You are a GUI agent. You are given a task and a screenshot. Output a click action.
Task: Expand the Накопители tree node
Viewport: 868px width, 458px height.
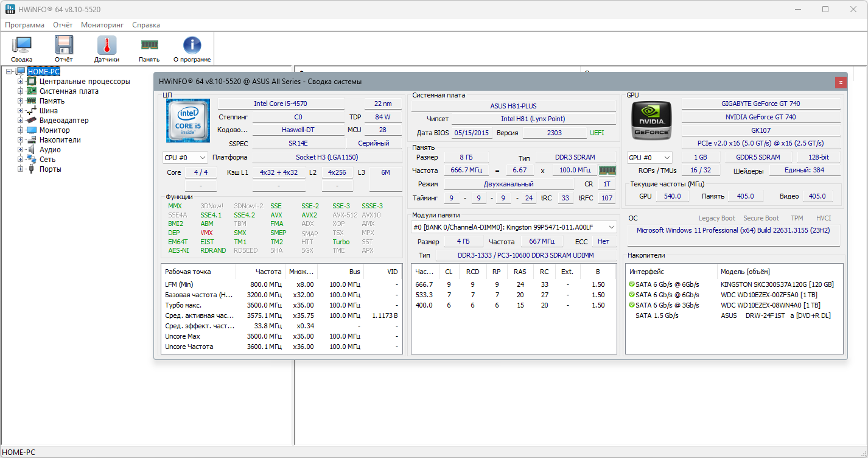pyautogui.click(x=20, y=140)
